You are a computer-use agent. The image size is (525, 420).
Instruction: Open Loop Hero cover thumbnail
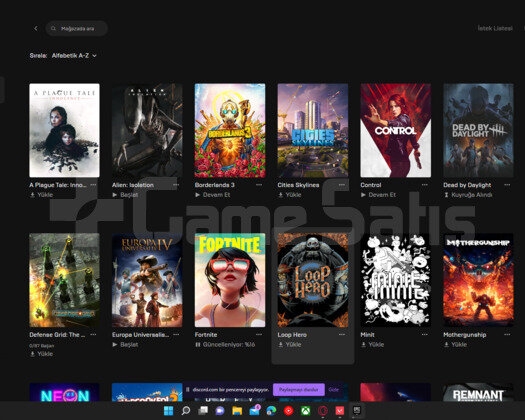click(313, 280)
